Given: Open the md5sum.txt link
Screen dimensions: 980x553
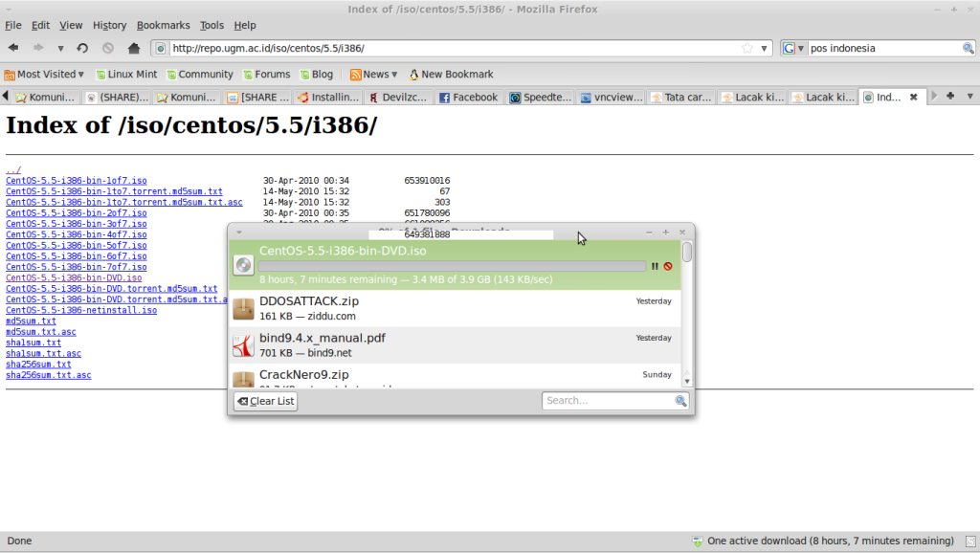Looking at the screenshot, I should click(31, 321).
